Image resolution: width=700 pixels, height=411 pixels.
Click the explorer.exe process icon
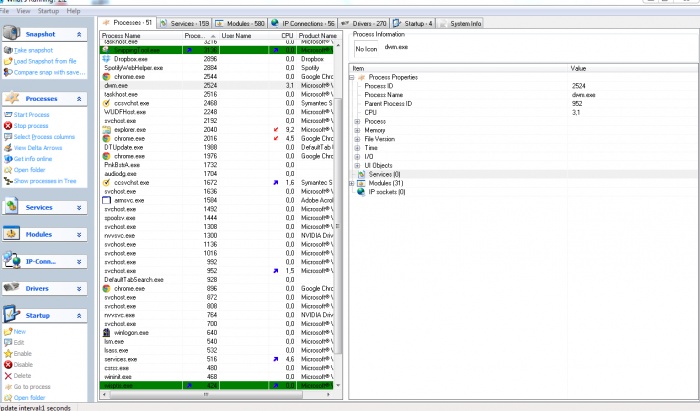coord(106,130)
